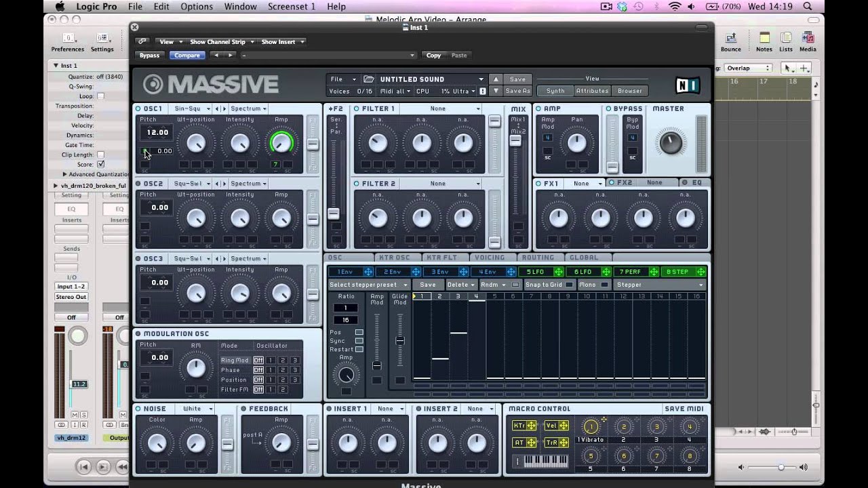
Task: Open Spotlight search in menu bar
Action: click(808, 7)
